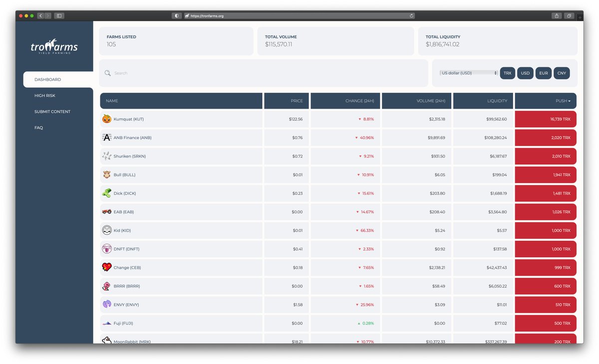
Task: Click the 1,481 TRX push button
Action: coord(546,193)
